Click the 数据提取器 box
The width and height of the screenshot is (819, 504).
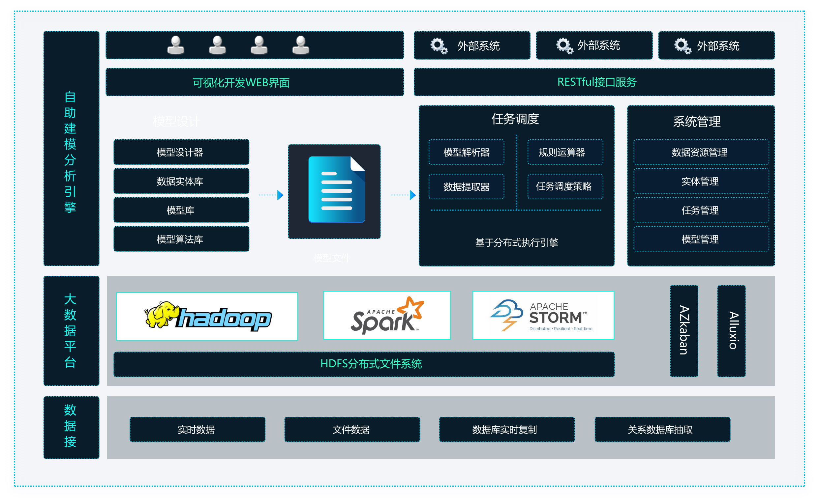[x=467, y=187]
